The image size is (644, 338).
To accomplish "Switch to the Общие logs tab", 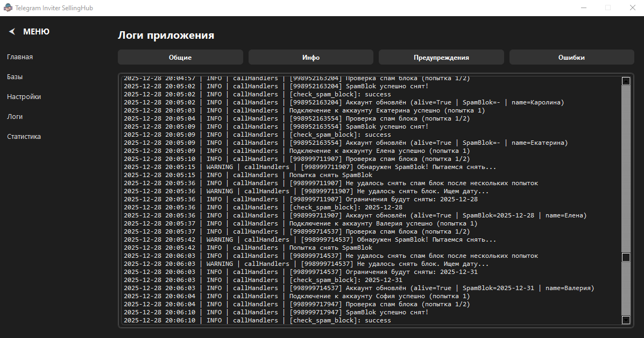I will pos(180,58).
